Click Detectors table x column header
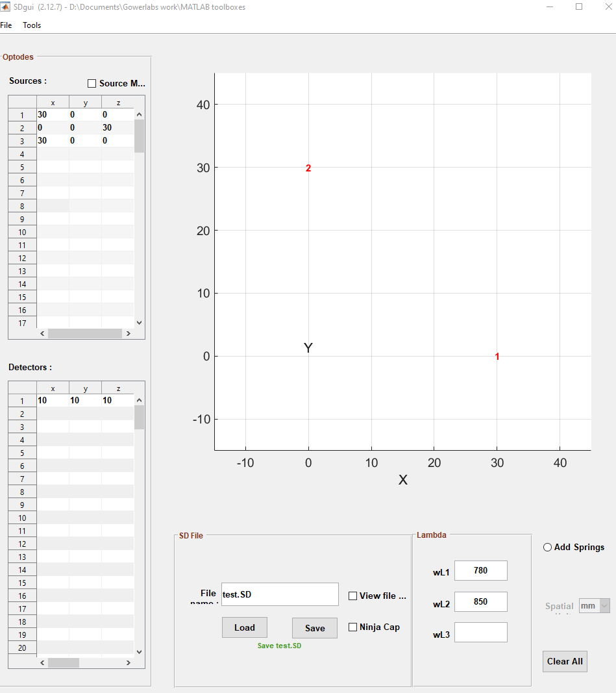 tap(53, 388)
